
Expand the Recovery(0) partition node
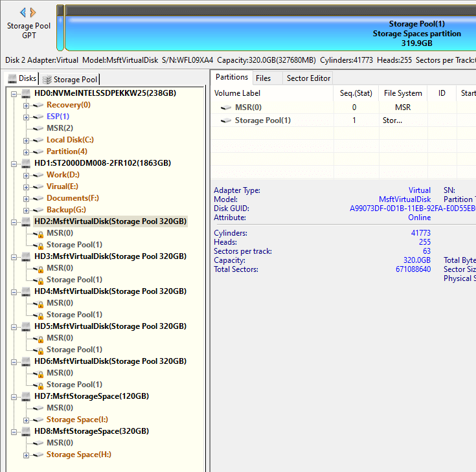[x=27, y=105]
